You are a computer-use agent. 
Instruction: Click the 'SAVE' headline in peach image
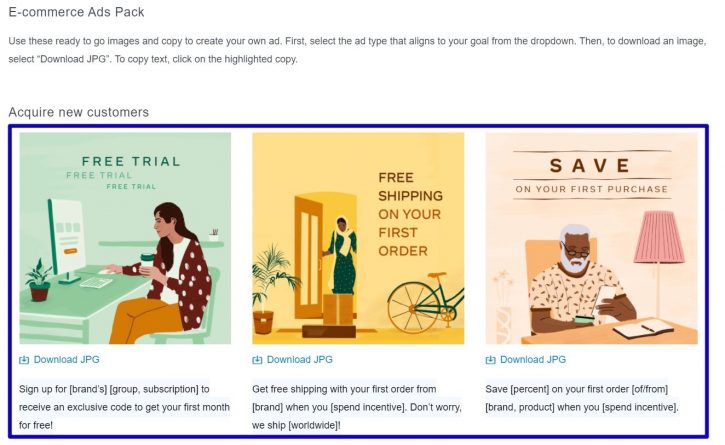point(590,166)
